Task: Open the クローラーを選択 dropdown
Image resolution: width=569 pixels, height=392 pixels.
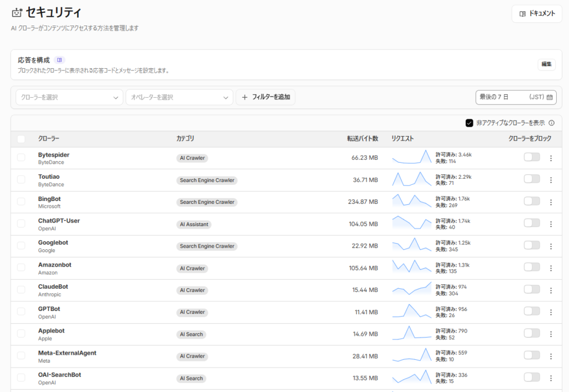Action: coord(69,97)
